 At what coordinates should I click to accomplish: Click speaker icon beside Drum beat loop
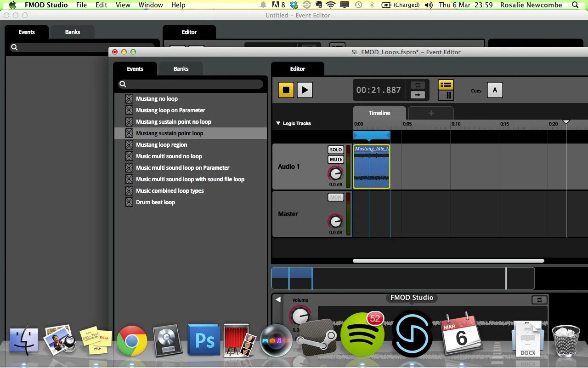[x=129, y=202]
